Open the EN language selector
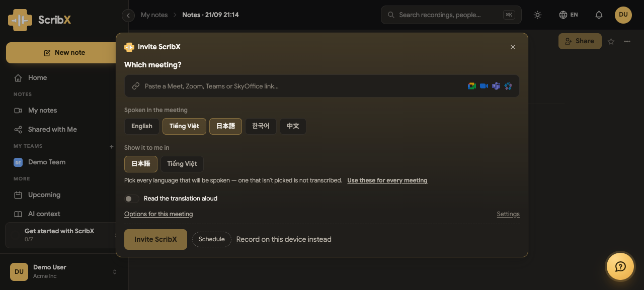This screenshot has height=290, width=644. (x=569, y=15)
